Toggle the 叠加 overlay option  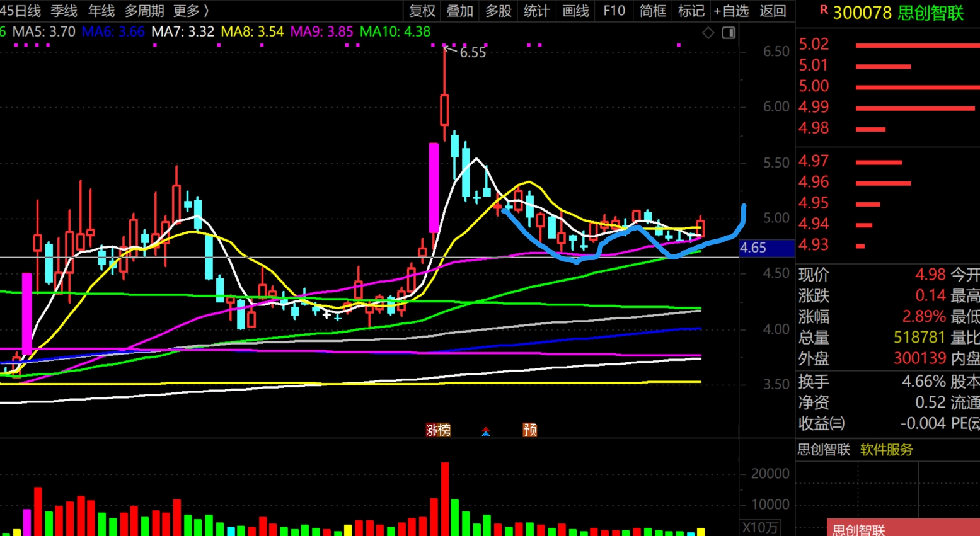pyautogui.click(x=459, y=11)
